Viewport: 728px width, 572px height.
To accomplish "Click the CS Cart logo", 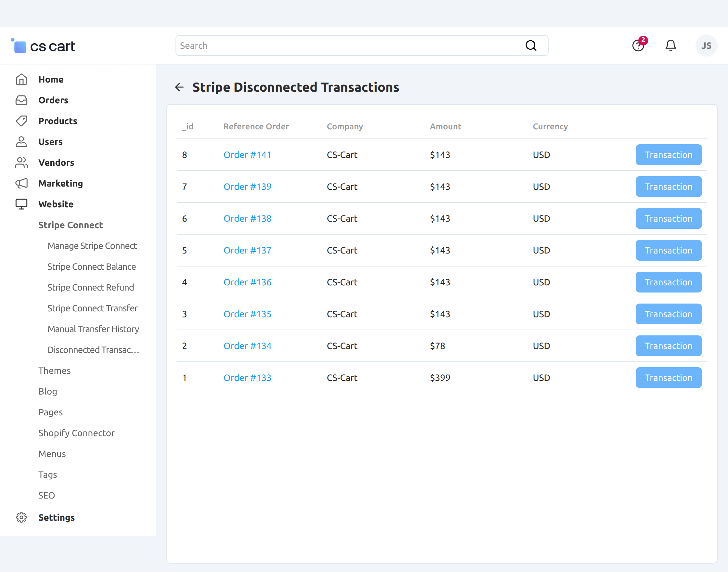I will [x=44, y=45].
